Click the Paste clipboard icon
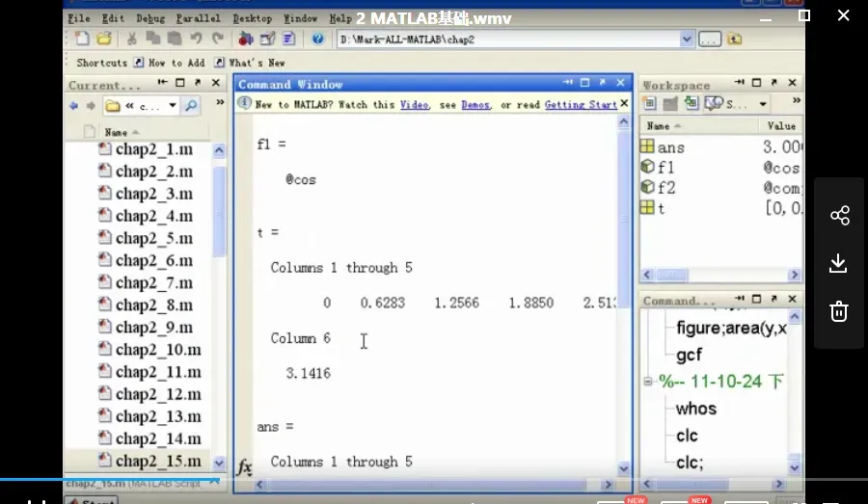This screenshot has width=868, height=504. pos(175,39)
